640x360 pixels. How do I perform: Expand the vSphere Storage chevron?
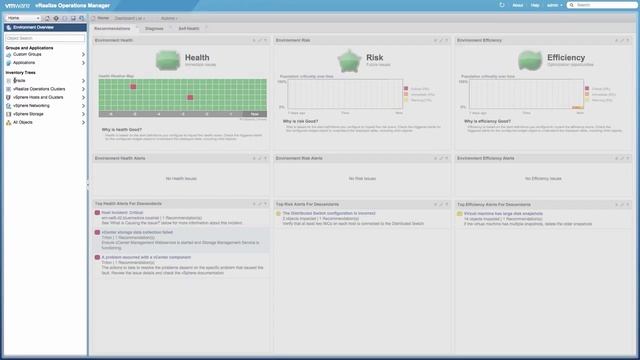click(83, 114)
